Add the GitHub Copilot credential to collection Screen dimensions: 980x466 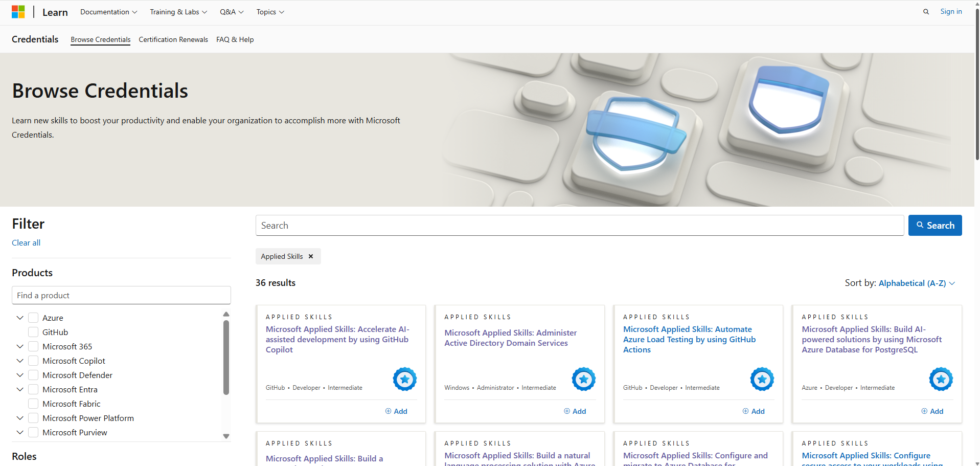click(396, 411)
